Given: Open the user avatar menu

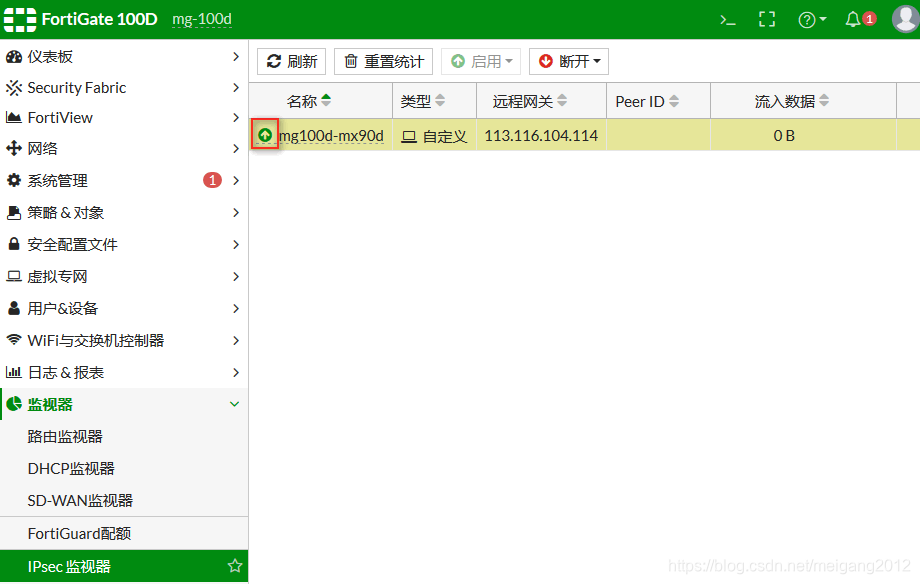Looking at the screenshot, I should click(905, 19).
